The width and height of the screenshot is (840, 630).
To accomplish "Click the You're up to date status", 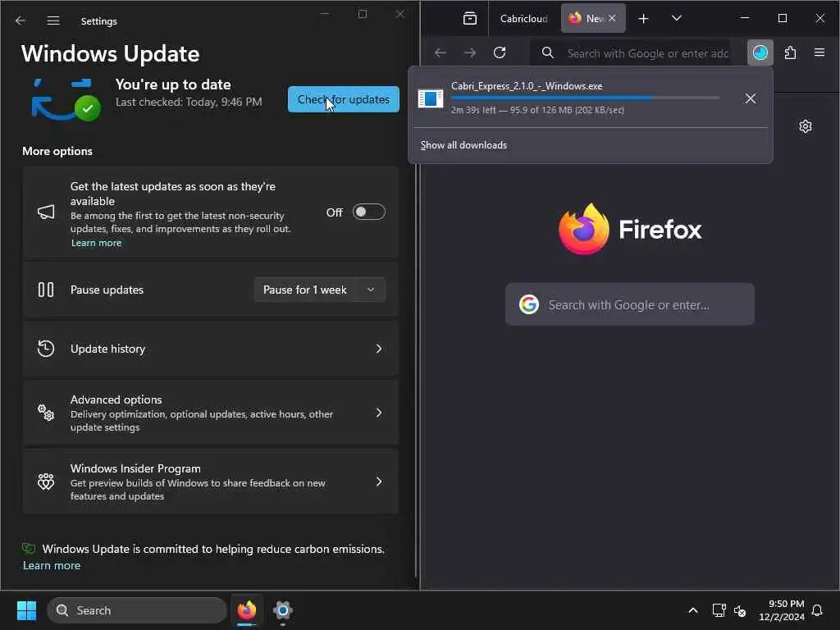I will [x=173, y=84].
